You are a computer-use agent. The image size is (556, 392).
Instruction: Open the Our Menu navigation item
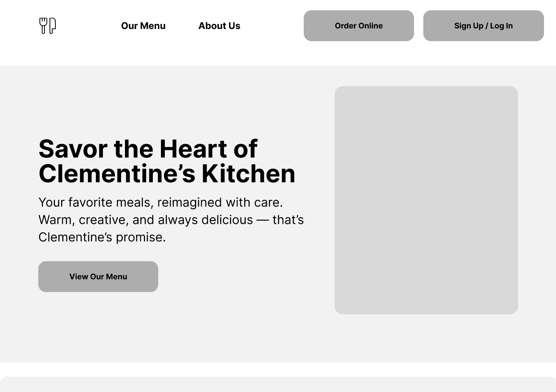tap(143, 26)
